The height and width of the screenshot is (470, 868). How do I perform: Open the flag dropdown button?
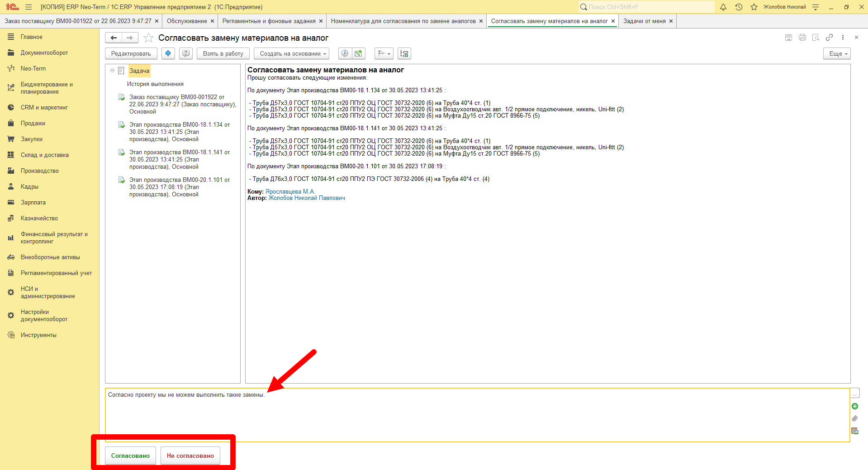pos(384,53)
